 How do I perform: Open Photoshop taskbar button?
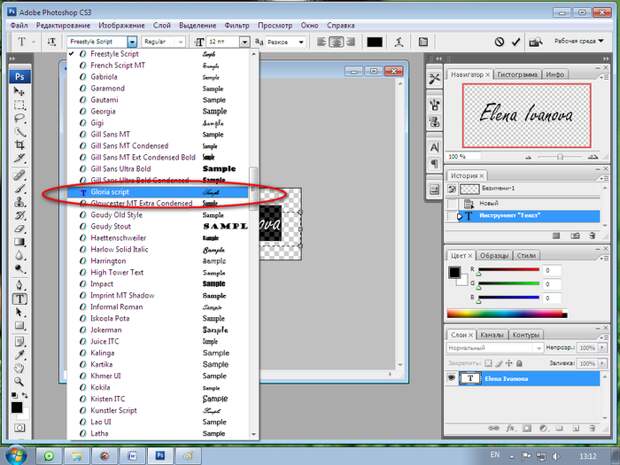pyautogui.click(x=160, y=456)
